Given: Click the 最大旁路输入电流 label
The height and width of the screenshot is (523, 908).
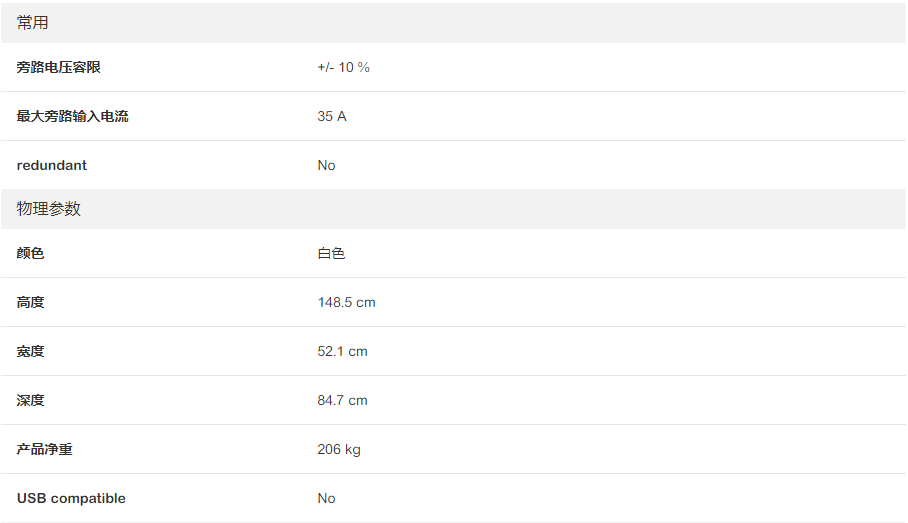Looking at the screenshot, I should (73, 116).
